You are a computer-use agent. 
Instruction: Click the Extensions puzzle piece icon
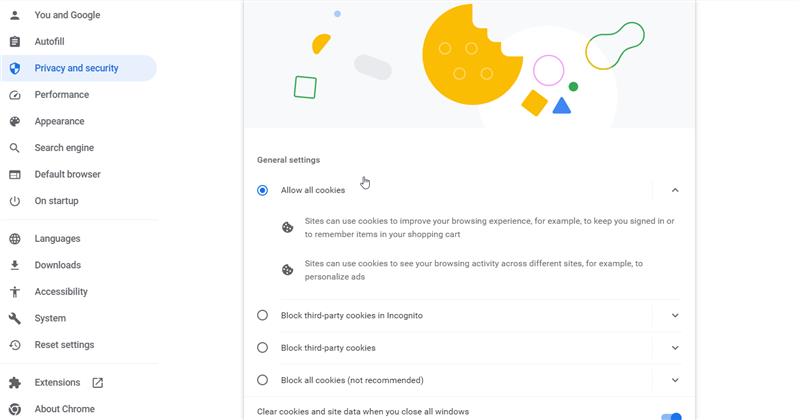pos(15,382)
